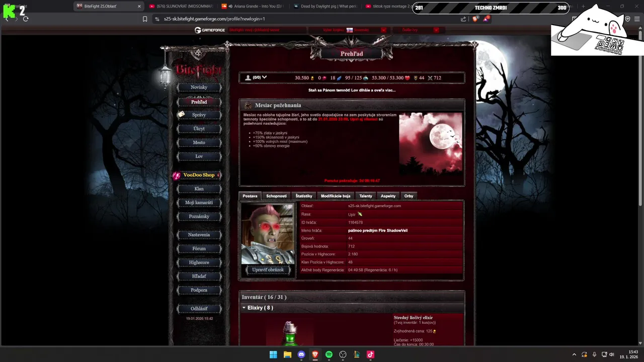
Task: Click the Mesiac požehnania header icon
Action: click(248, 105)
